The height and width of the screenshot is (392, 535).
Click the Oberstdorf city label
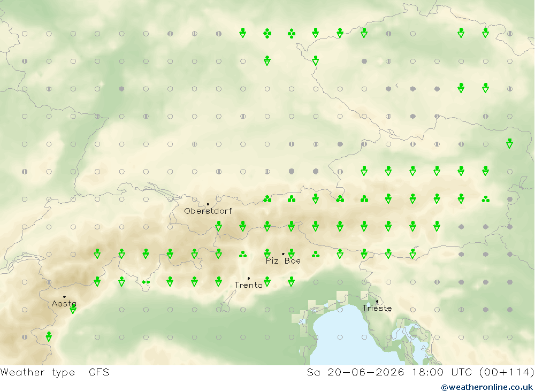pyautogui.click(x=208, y=211)
